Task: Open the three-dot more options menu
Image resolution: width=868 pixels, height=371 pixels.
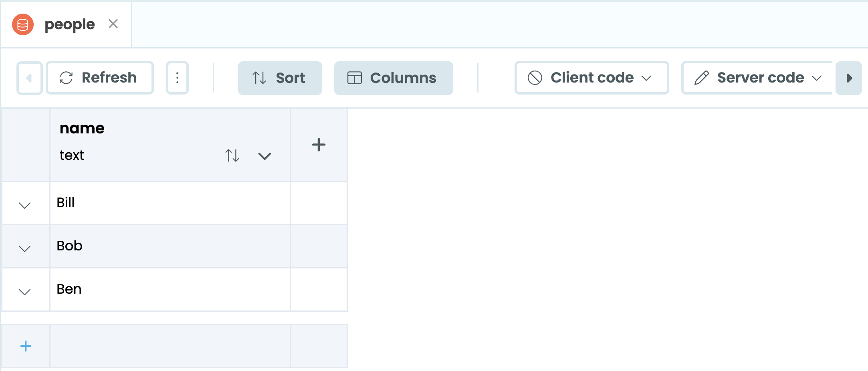Action: (177, 78)
